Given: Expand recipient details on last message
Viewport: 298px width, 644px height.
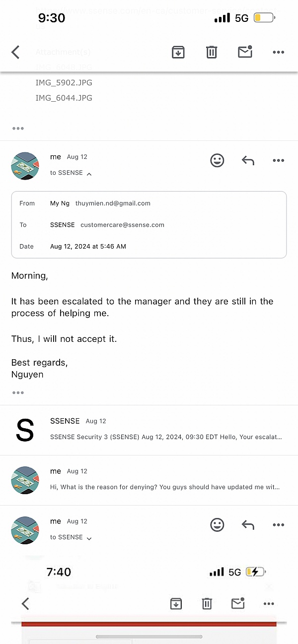Looking at the screenshot, I should [x=89, y=538].
